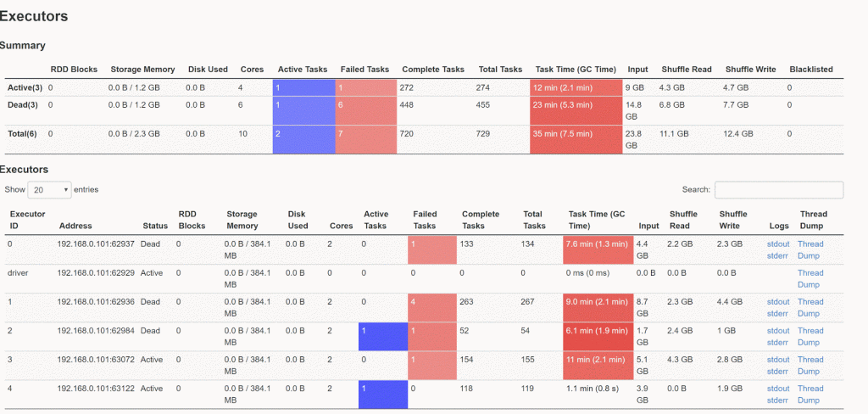Click address 192.168.0.101:62929
Viewport: 868px width, 414px height.
pyautogui.click(x=96, y=272)
